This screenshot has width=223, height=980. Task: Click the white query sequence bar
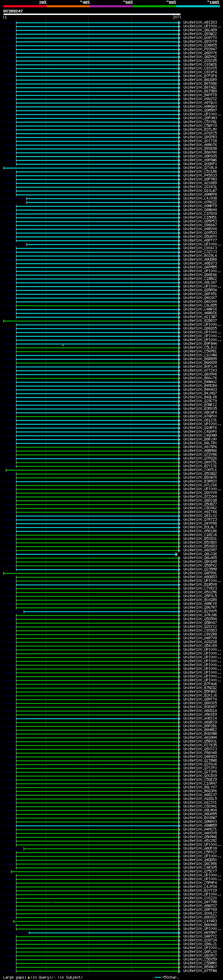(92, 15)
